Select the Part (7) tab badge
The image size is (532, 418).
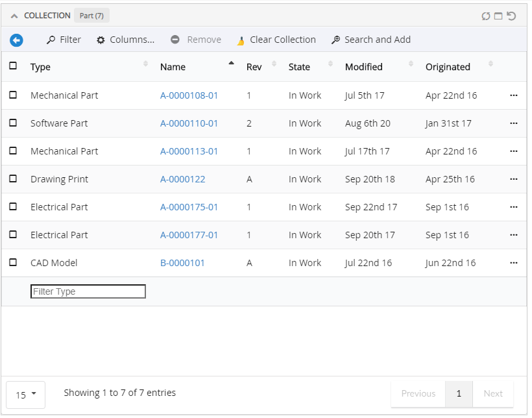coord(92,16)
